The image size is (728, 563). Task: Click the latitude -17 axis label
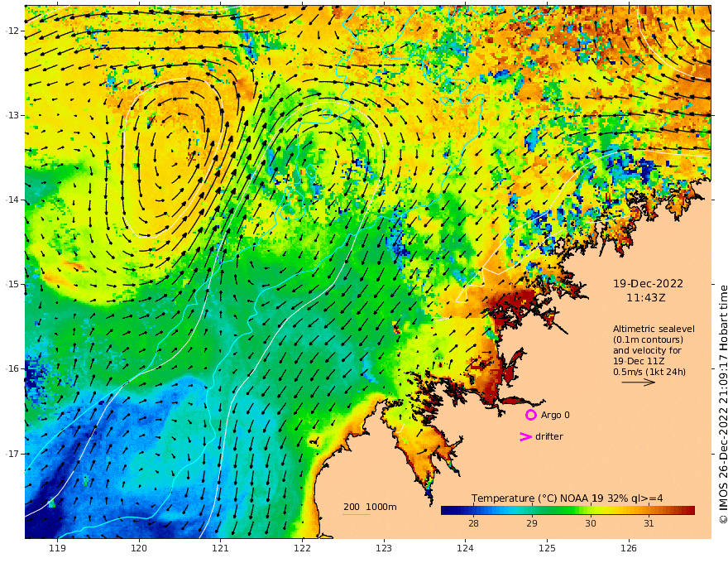[x=12, y=454]
